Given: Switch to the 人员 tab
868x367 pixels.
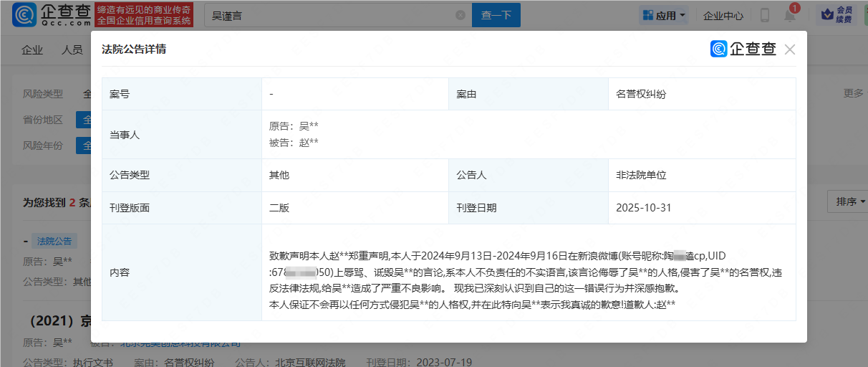Looking at the screenshot, I should (x=72, y=50).
